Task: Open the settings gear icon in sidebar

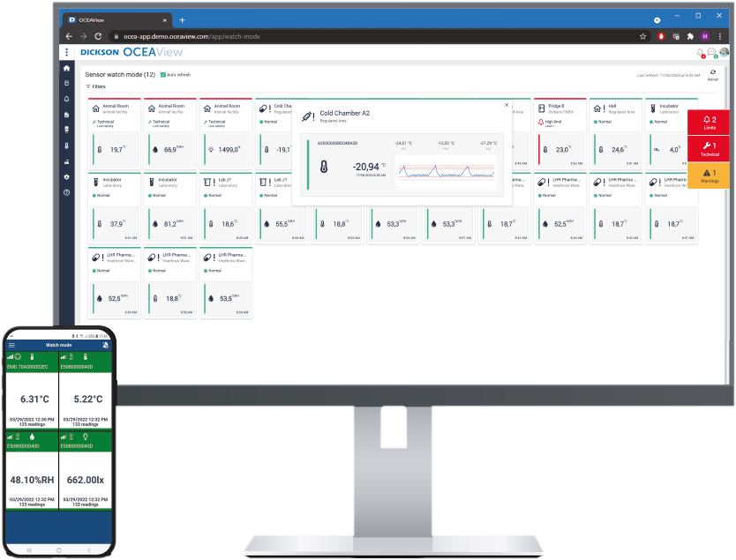Action: point(67,177)
